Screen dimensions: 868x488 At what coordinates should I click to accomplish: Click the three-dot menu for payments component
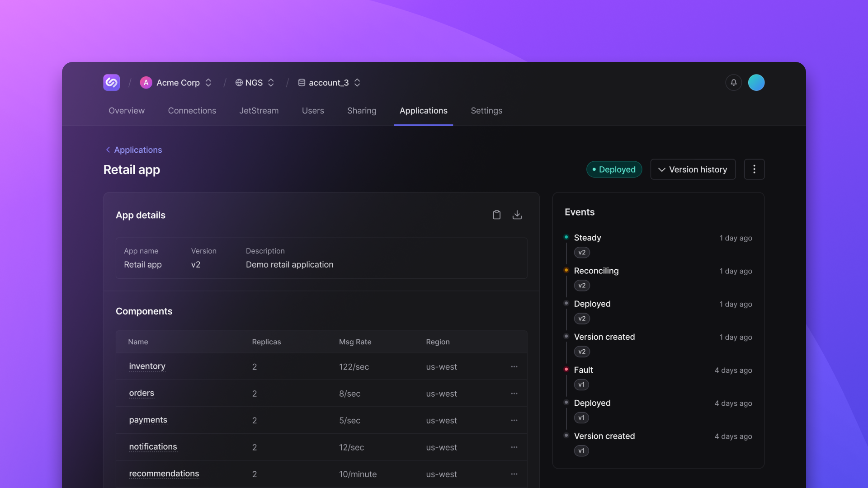tap(514, 420)
